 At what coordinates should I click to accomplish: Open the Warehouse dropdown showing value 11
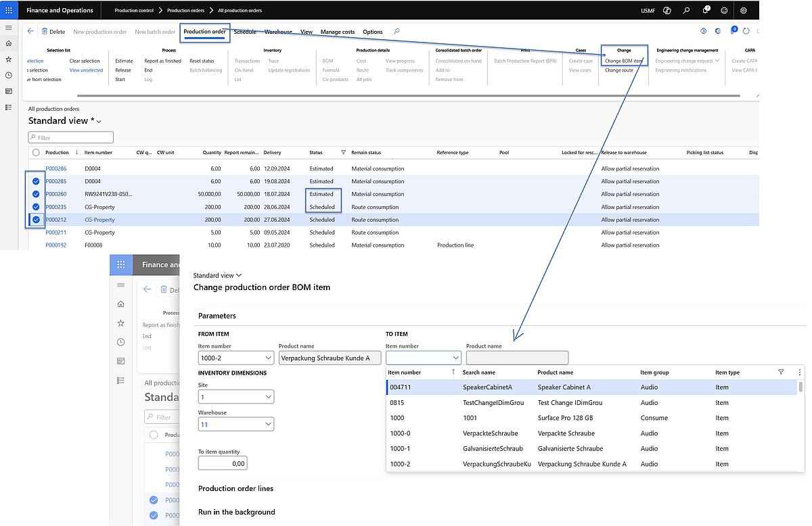269,425
